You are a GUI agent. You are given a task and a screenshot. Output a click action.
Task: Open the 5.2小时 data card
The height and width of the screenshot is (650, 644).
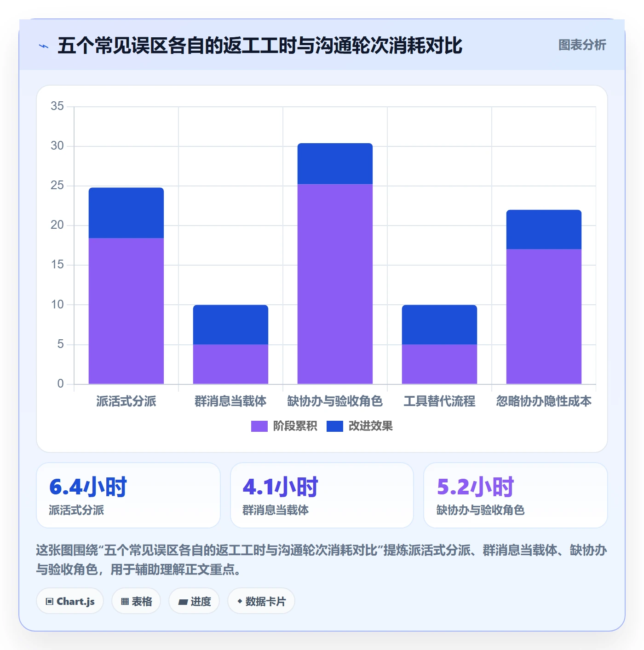[516, 495]
